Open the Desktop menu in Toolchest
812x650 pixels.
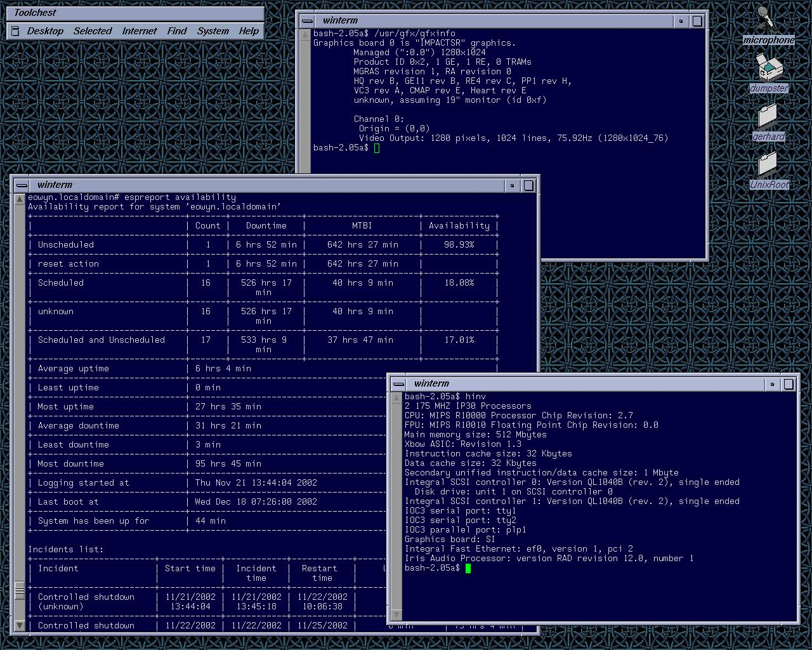pyautogui.click(x=45, y=31)
